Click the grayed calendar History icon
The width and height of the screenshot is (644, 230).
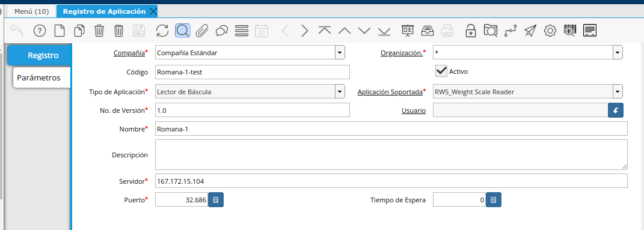(262, 31)
